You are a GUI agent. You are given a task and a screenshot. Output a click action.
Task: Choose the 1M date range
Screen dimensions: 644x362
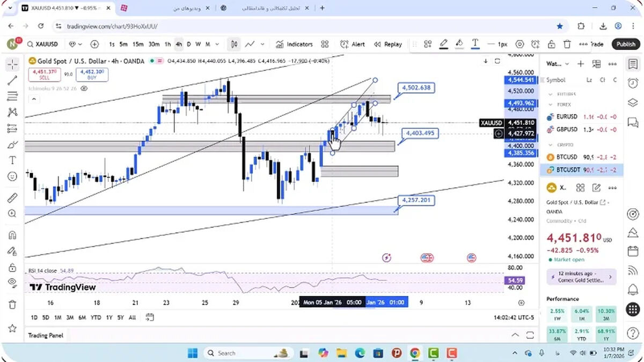[57, 317]
